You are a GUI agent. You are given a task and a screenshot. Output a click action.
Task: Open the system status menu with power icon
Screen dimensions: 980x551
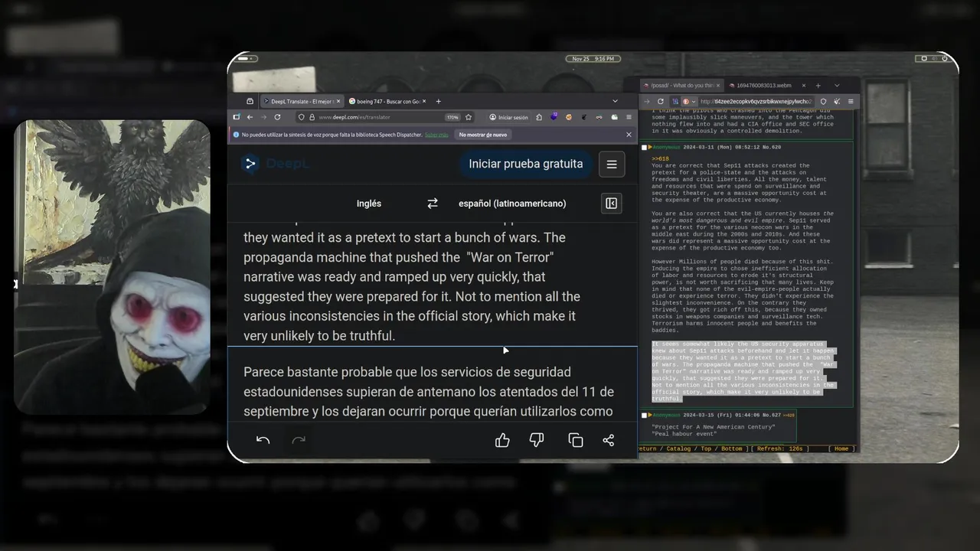(x=933, y=58)
